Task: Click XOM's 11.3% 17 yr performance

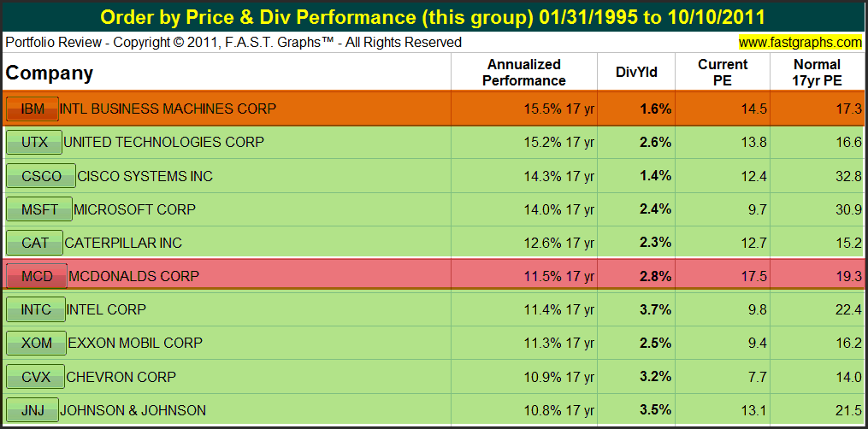Action: [x=559, y=344]
